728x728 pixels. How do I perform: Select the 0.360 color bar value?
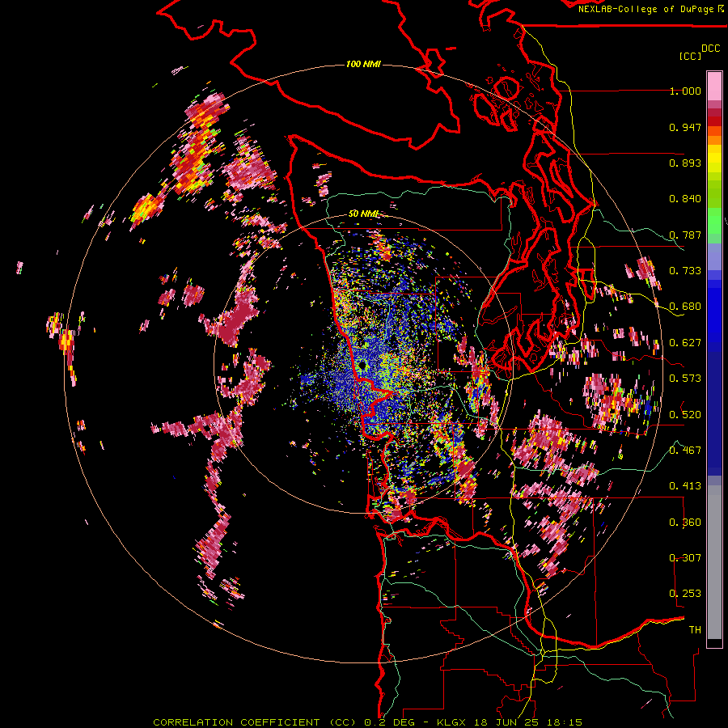coord(685,523)
